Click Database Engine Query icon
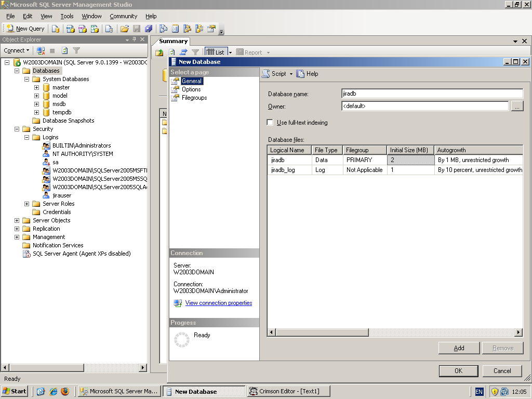 55,29
